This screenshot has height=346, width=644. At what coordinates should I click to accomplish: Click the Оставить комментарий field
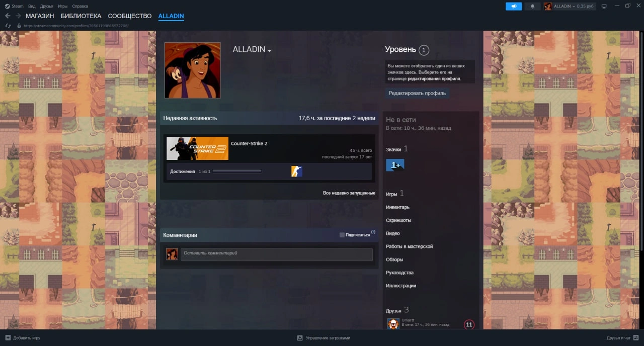click(277, 254)
